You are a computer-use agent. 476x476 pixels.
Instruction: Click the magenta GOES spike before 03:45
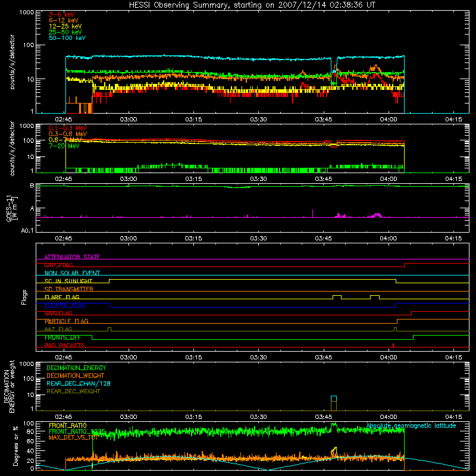pos(313,213)
